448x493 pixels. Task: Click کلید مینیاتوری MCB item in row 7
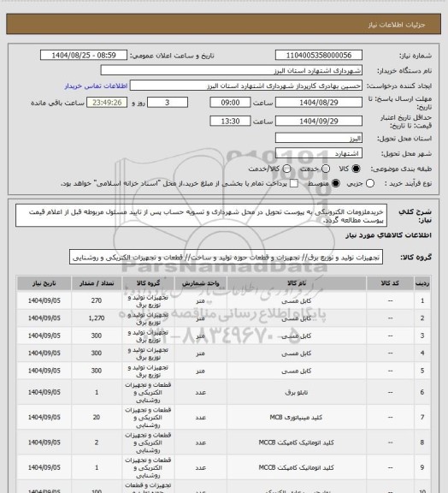click(x=296, y=418)
